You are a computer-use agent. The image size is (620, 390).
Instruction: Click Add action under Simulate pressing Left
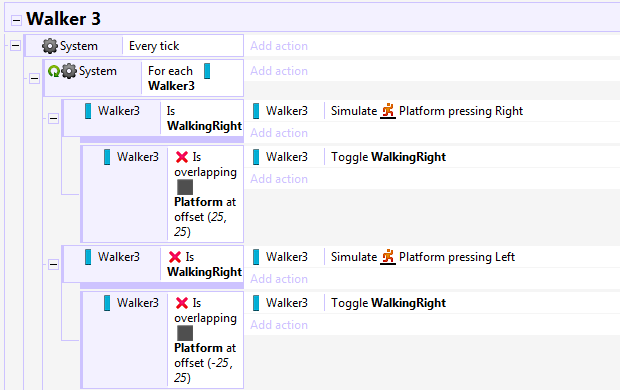[x=279, y=279]
